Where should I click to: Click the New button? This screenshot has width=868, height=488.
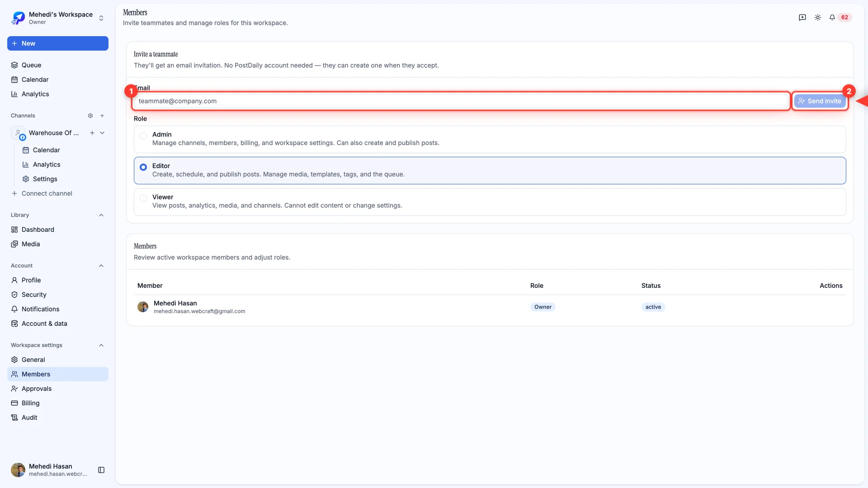tap(58, 43)
